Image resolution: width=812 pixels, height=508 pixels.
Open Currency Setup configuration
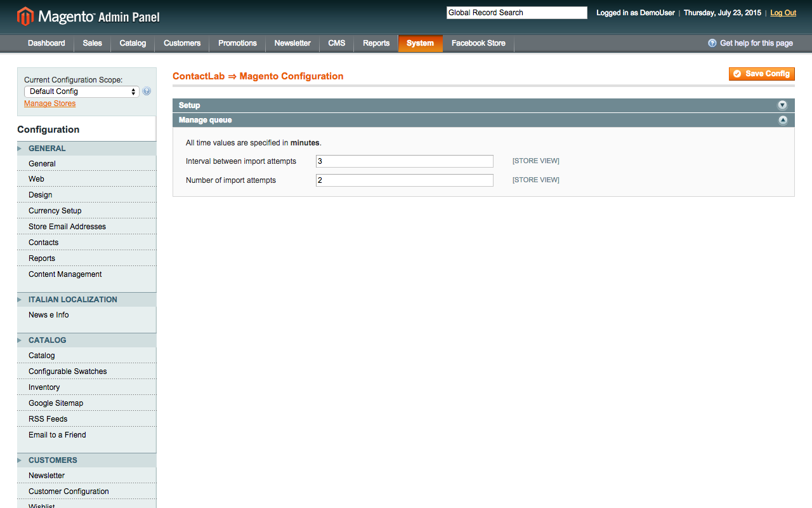[x=86, y=211]
